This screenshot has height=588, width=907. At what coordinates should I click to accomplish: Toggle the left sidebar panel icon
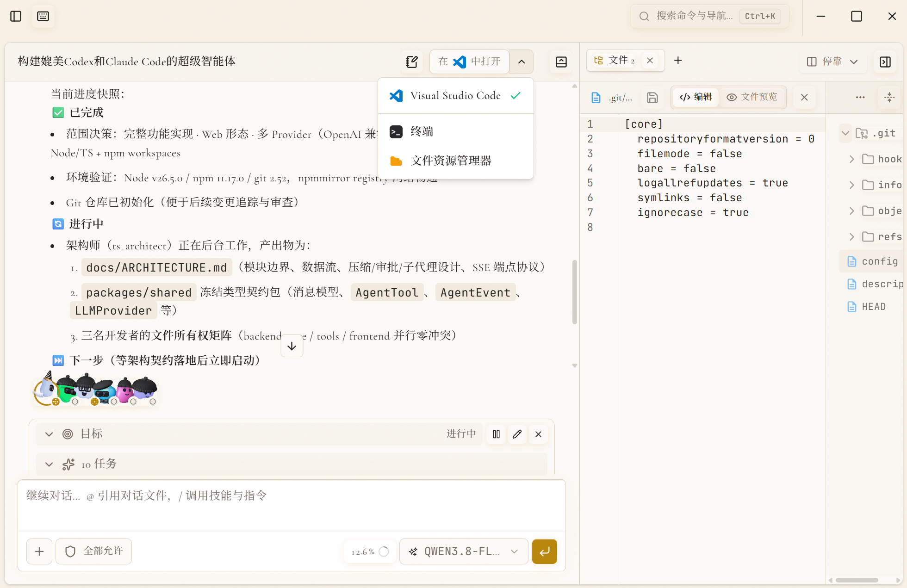tap(16, 16)
